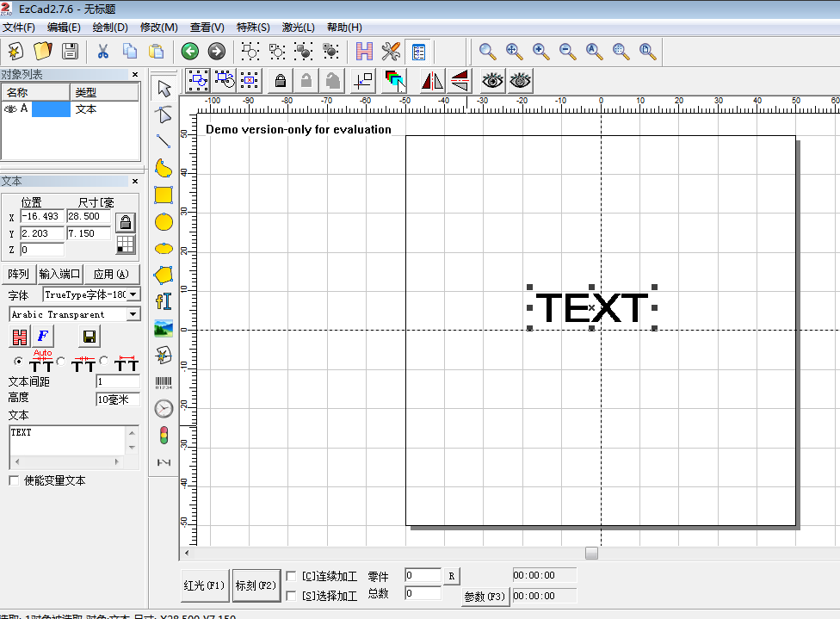
Task: Click the 应用(A) apply button
Action: (111, 275)
